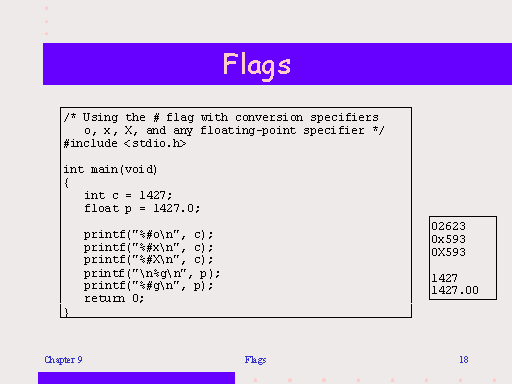Image resolution: width=512 pixels, height=384 pixels.
Task: Click the slide number '18'
Action: point(464,360)
